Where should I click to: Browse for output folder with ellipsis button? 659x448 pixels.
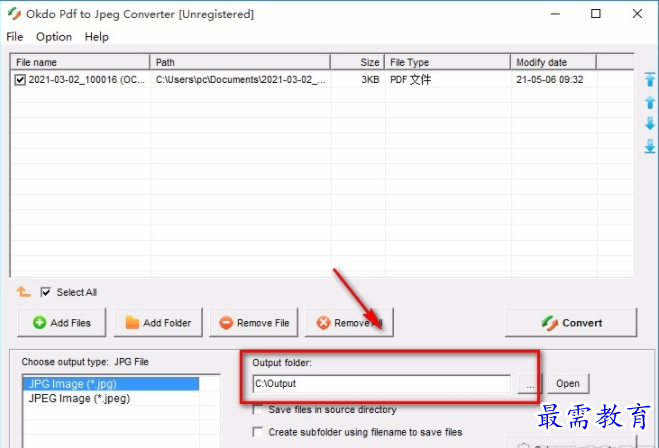530,383
